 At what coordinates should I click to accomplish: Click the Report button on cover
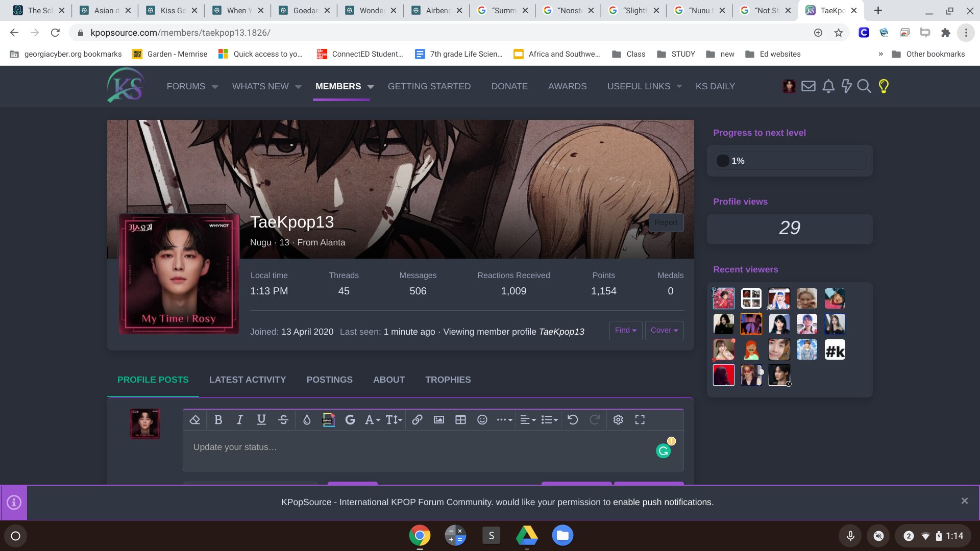click(666, 223)
